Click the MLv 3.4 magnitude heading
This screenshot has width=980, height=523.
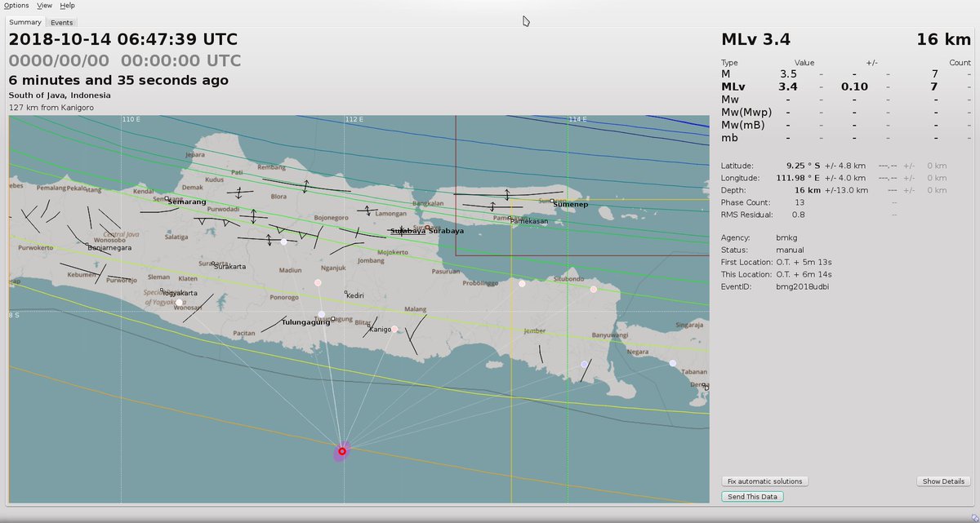coord(755,39)
